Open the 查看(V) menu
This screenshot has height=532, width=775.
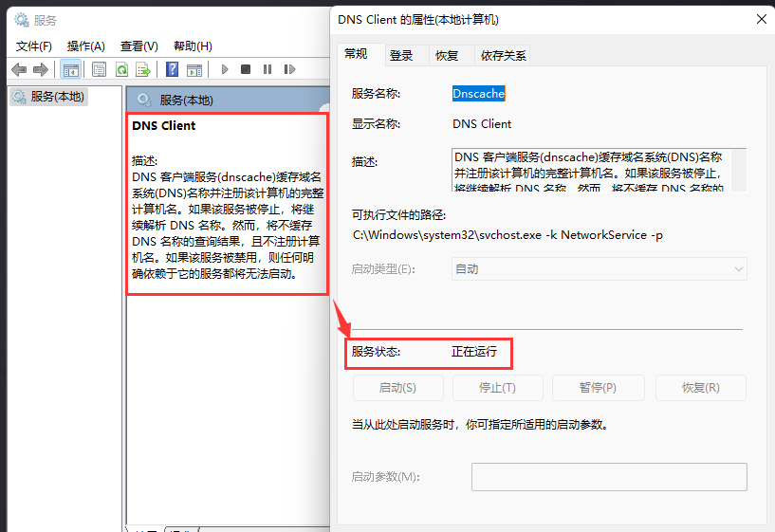coord(138,46)
